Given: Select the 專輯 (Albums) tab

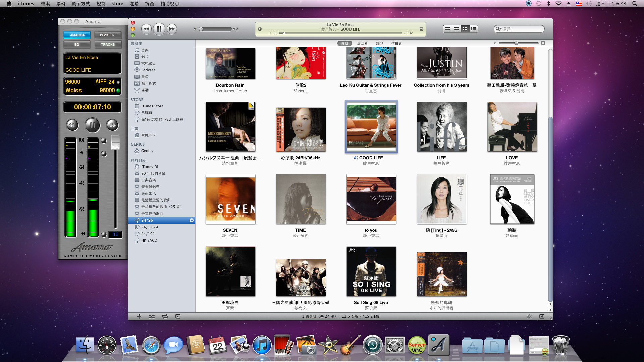Looking at the screenshot, I should [x=344, y=43].
